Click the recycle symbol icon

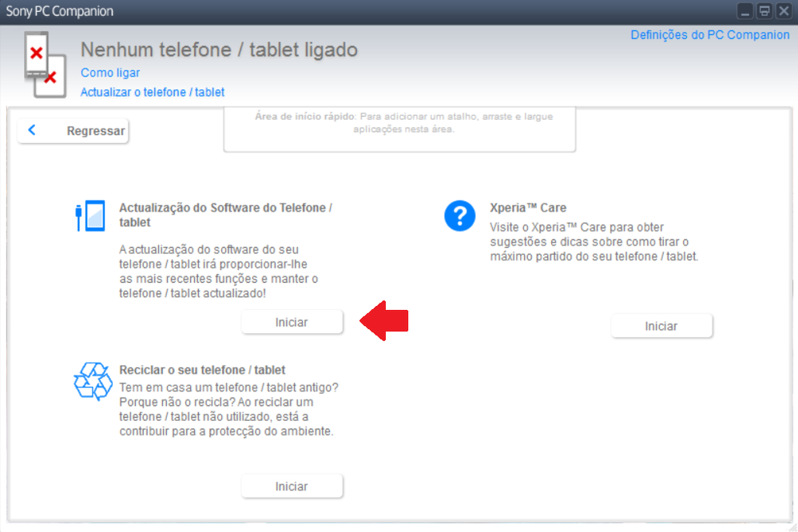coord(93,381)
